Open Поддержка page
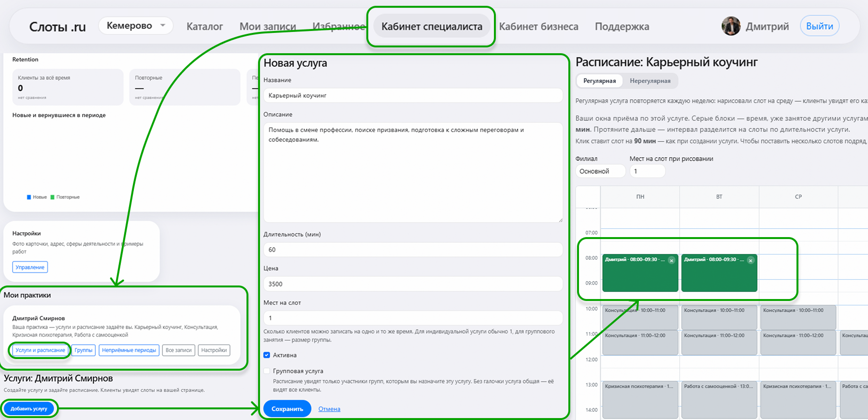868x420 pixels. click(622, 27)
